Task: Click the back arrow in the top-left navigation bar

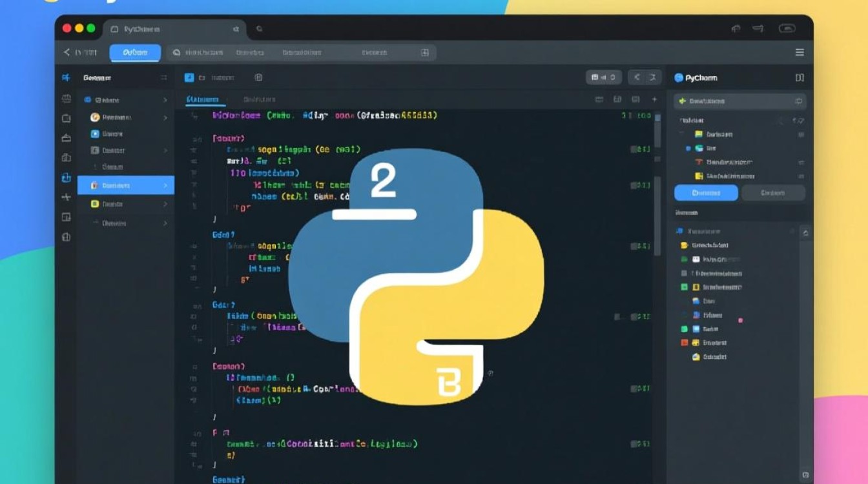Action: (x=66, y=52)
